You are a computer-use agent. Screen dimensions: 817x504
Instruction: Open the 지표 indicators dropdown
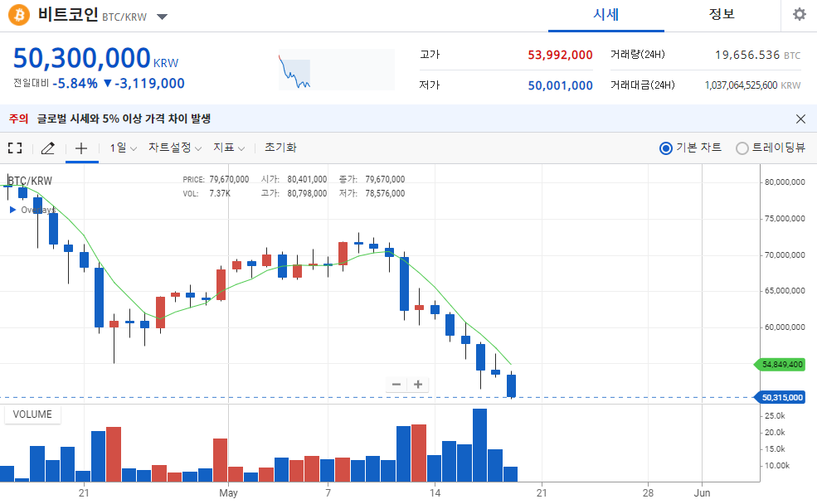point(229,148)
